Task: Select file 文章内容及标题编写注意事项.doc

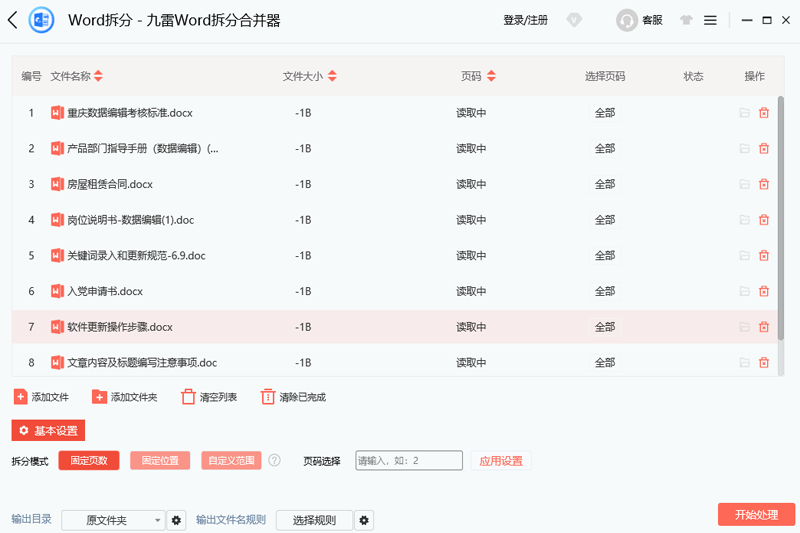Action: pos(142,363)
